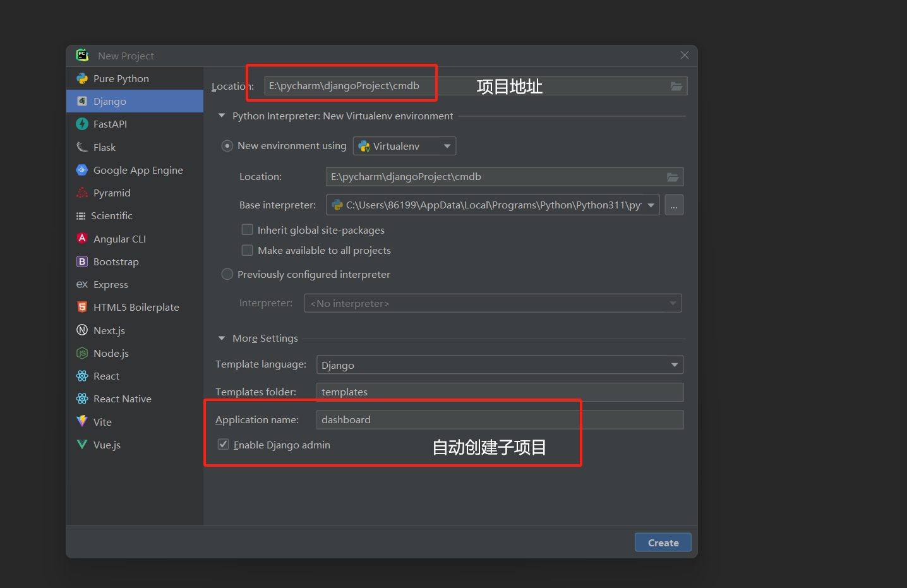
Task: Collapse the Python Interpreter section
Action: coord(222,116)
